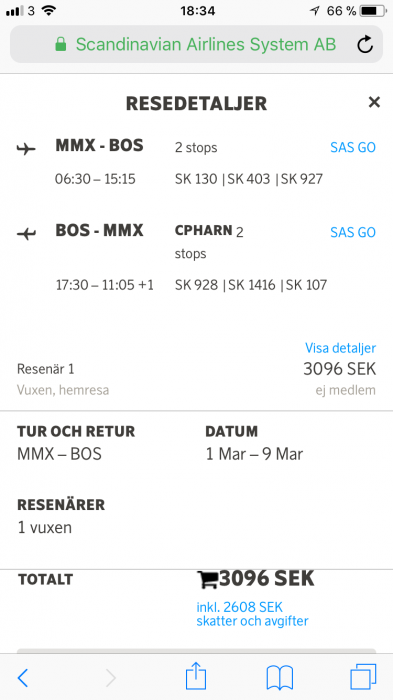The height and width of the screenshot is (700, 393).
Task: Tap the Safari reload page icon
Action: pos(365,45)
